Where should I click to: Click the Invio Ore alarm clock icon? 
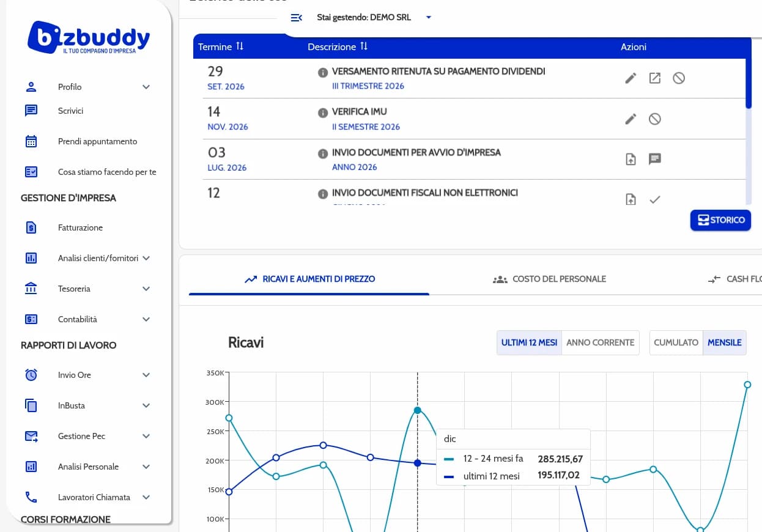(x=31, y=375)
